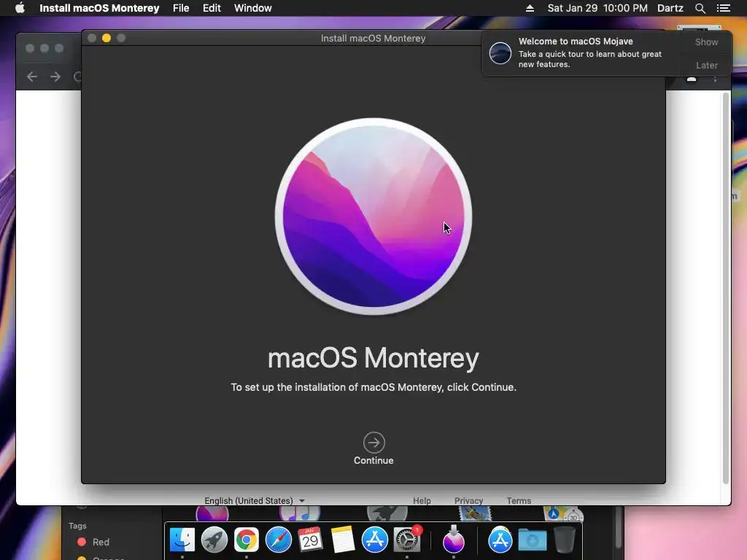Open Finder from the Dock

click(182, 540)
